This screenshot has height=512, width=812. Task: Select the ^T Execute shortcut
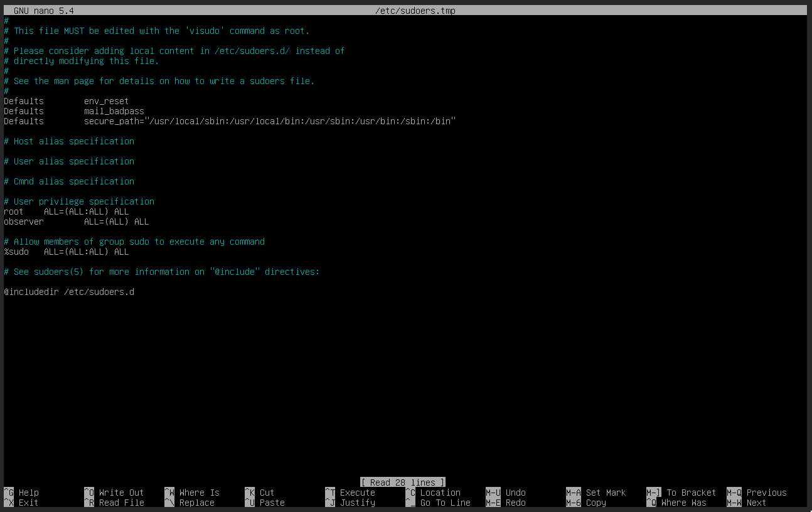pos(350,493)
